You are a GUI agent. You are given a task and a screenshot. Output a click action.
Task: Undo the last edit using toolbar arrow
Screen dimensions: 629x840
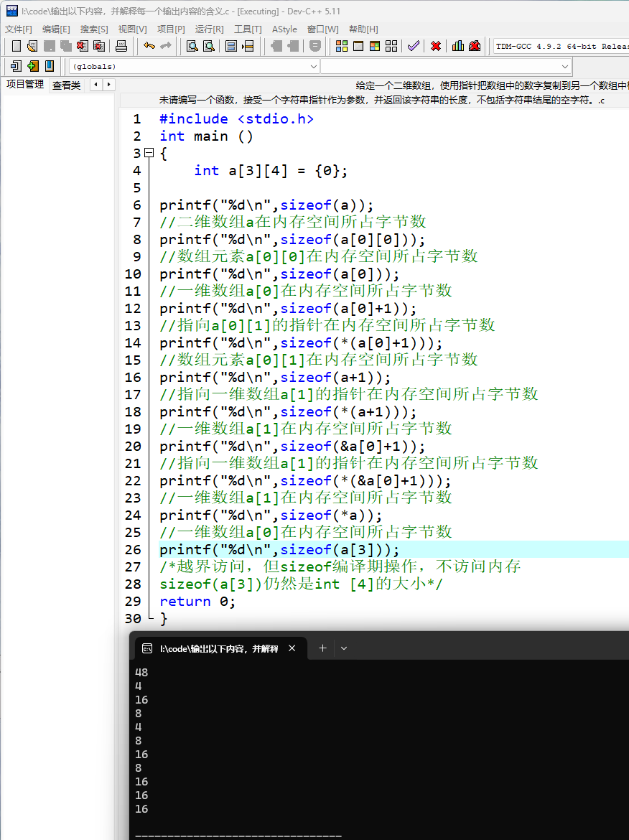pos(149,46)
